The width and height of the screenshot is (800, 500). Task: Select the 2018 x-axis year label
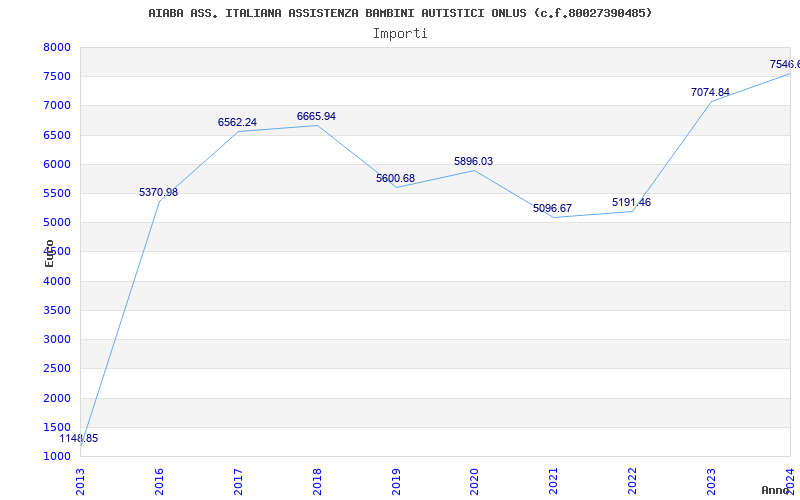click(317, 482)
